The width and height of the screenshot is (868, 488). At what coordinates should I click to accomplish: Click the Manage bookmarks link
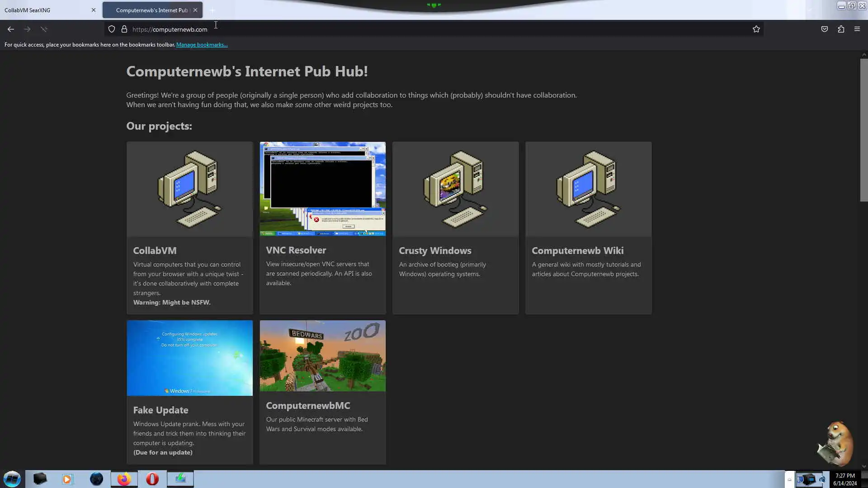click(x=202, y=45)
